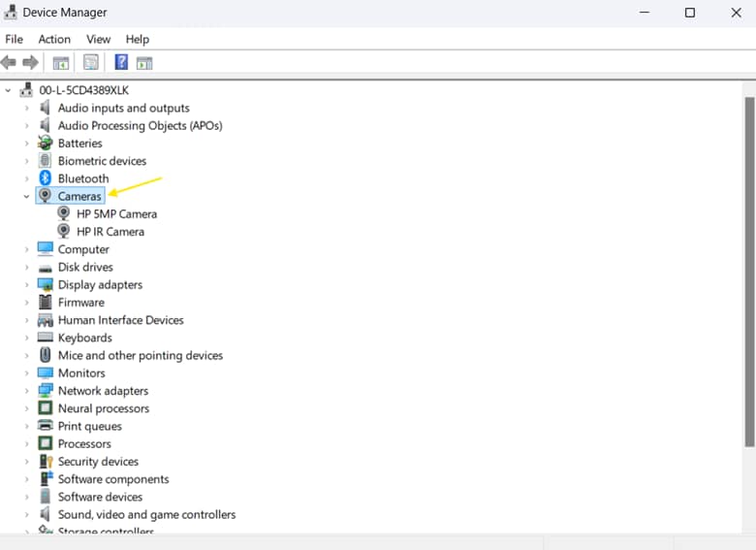Click the Bluetooth logo icon
Viewport: 756px width, 550px height.
coord(45,178)
